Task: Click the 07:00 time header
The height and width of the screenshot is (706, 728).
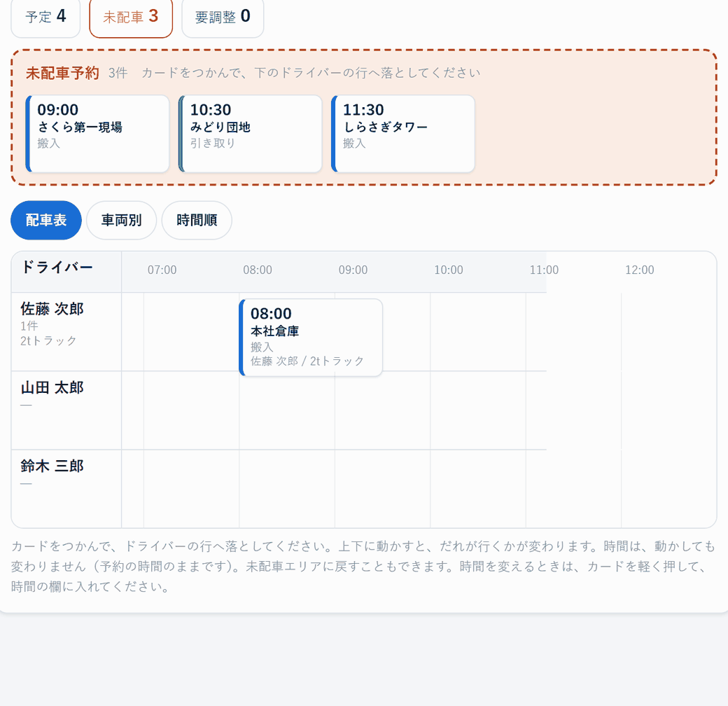Action: tap(162, 270)
